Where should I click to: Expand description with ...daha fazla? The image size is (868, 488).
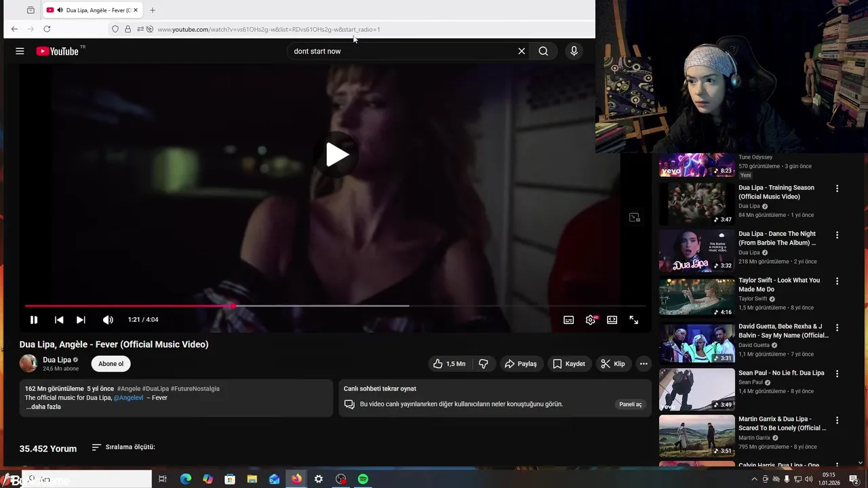click(43, 407)
